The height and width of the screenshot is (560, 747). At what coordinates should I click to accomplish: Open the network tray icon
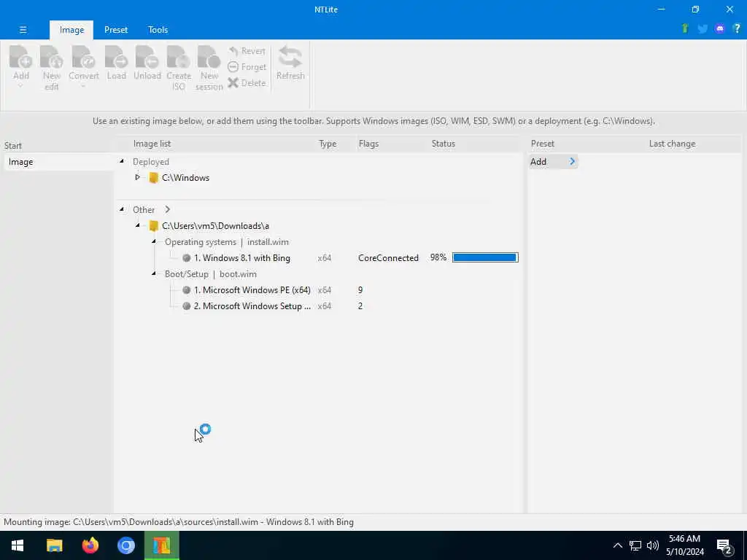[635, 545]
